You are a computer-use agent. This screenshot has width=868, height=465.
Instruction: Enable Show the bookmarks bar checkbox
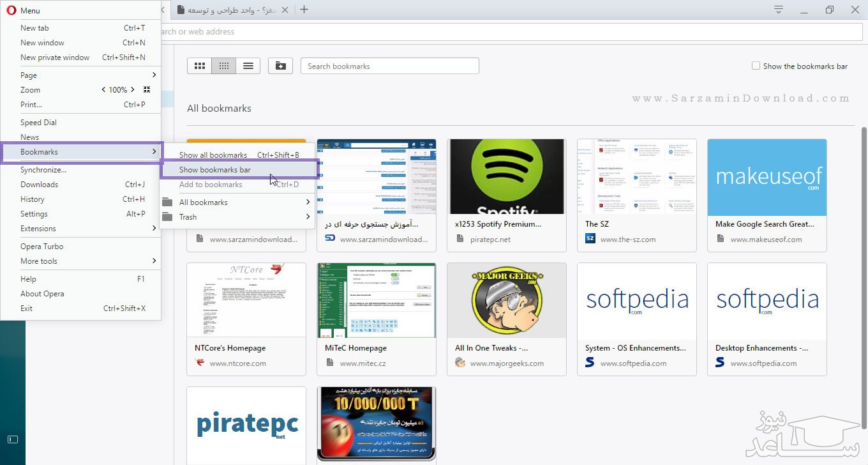pyautogui.click(x=756, y=66)
